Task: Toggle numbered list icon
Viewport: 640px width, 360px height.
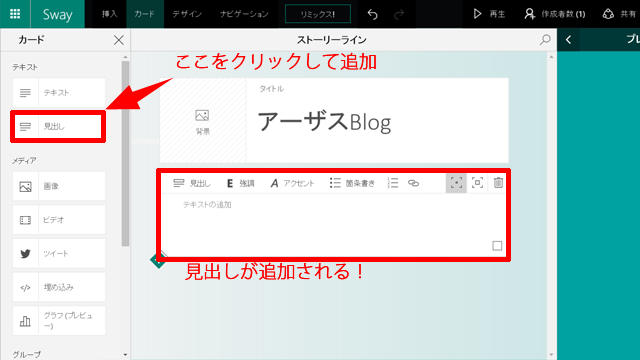Action: [x=393, y=183]
